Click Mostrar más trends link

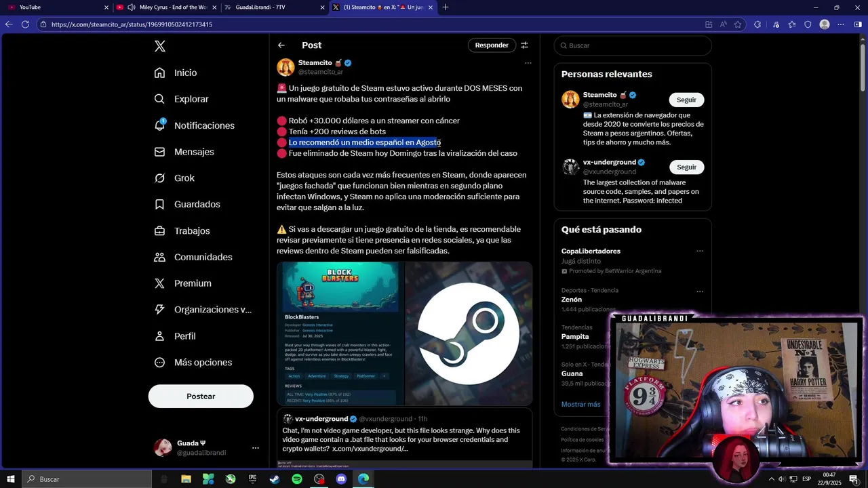580,405
